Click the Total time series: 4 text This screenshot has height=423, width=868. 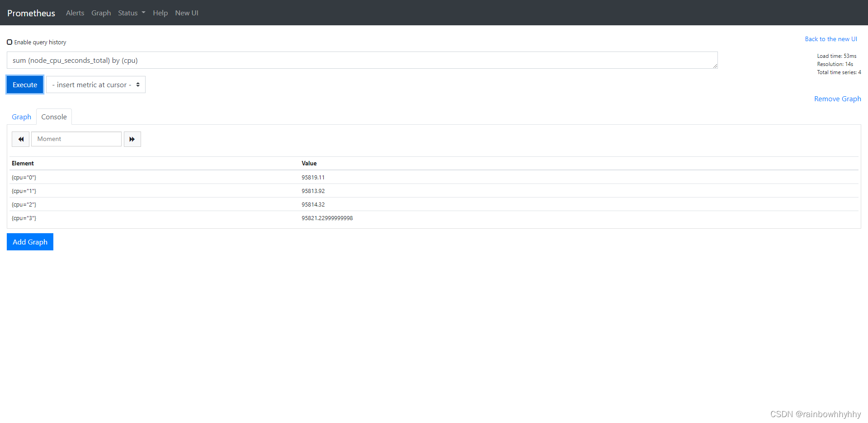point(839,72)
